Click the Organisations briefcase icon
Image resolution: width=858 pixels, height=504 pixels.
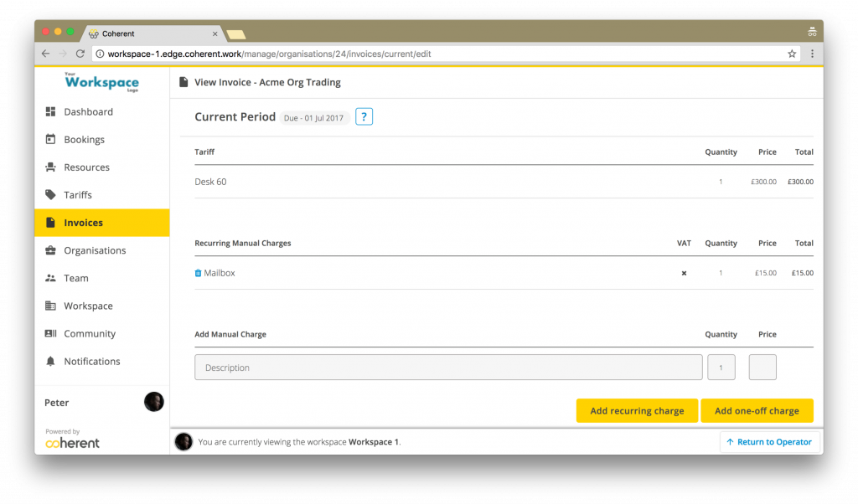coord(50,250)
